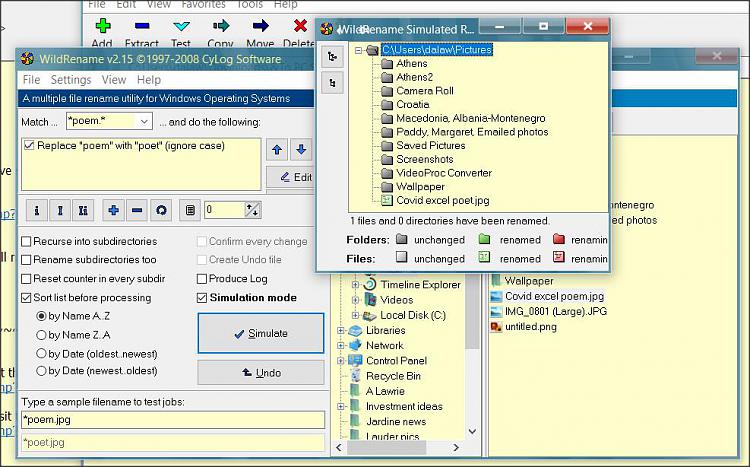750x467 pixels.
Task: Click the Undo button
Action: pyautogui.click(x=261, y=373)
